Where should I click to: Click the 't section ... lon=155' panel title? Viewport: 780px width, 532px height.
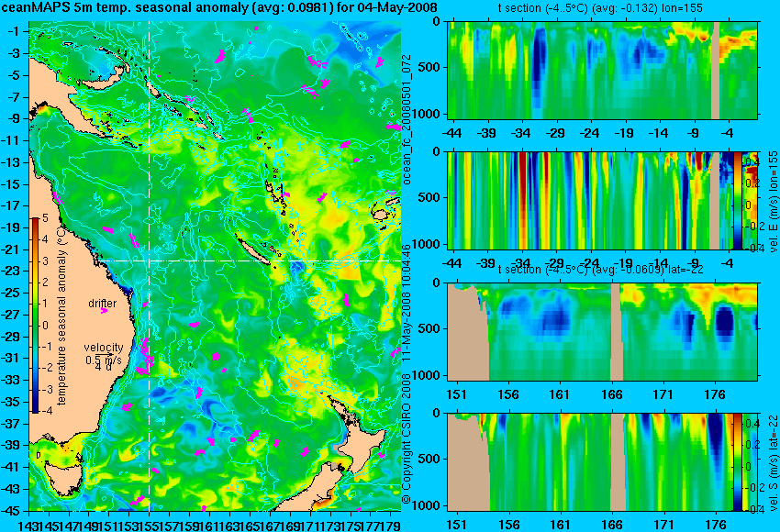600,7
